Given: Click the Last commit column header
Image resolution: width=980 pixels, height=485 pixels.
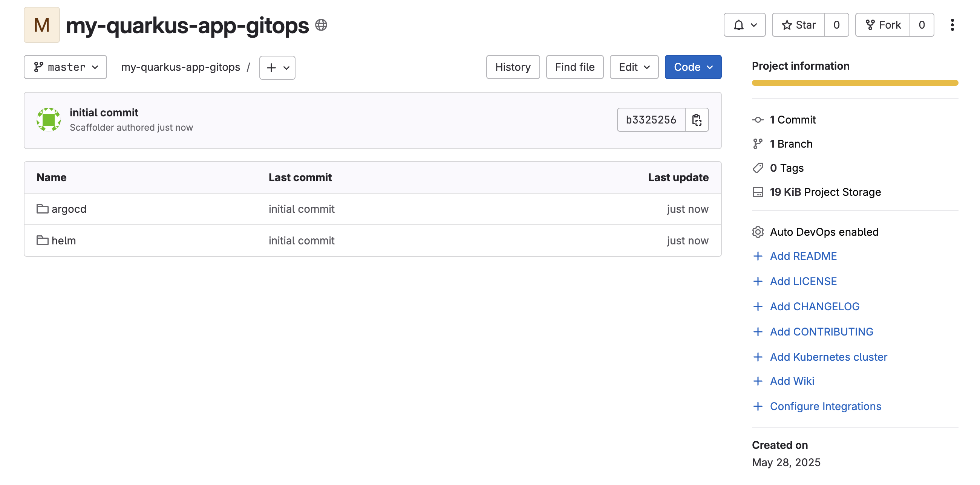Looking at the screenshot, I should (x=300, y=177).
